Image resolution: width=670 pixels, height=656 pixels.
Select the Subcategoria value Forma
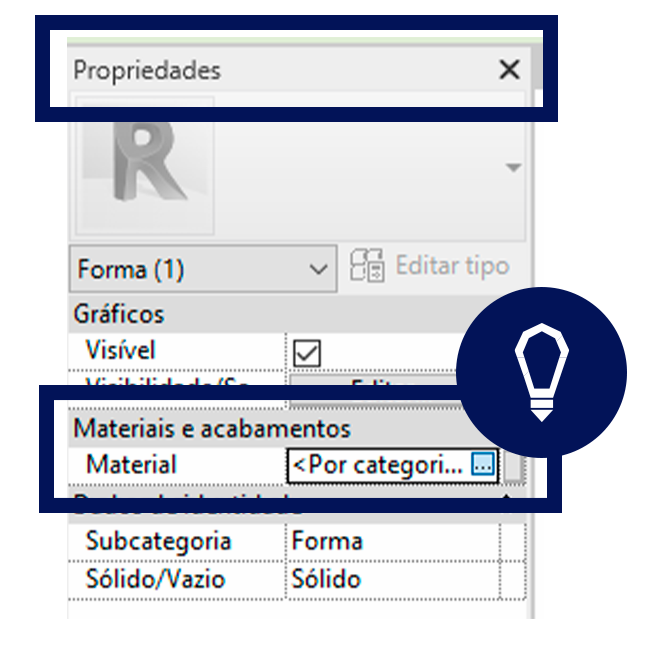click(x=327, y=541)
